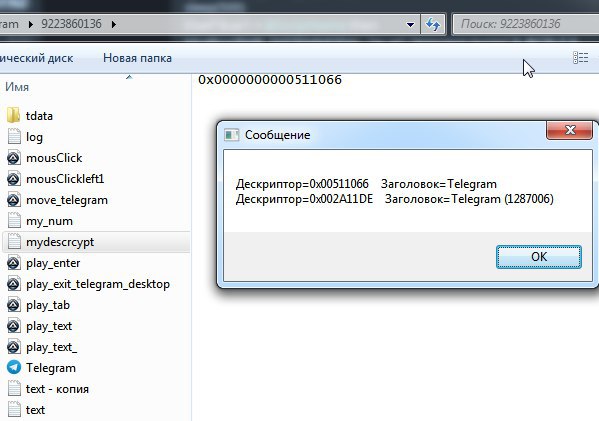Click the 0x0000000000511066 preview text

click(270, 80)
